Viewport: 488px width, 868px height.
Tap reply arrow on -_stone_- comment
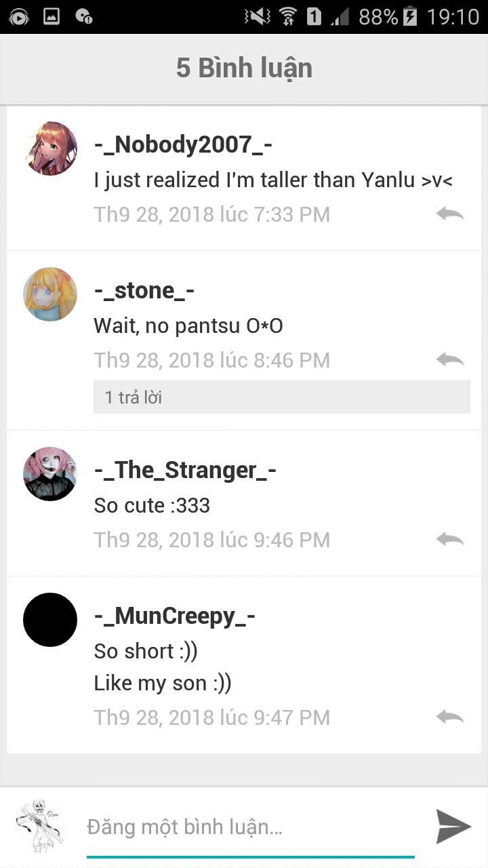(x=450, y=360)
